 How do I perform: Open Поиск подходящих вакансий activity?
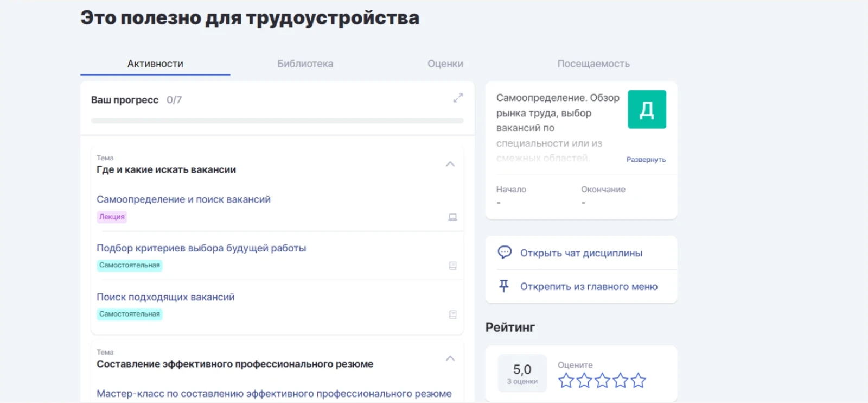(x=165, y=297)
